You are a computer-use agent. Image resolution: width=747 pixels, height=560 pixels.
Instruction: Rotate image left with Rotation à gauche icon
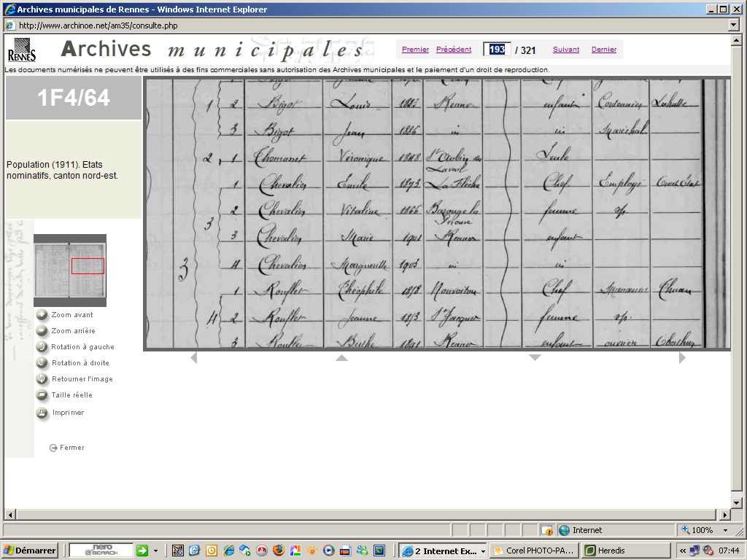tap(42, 347)
